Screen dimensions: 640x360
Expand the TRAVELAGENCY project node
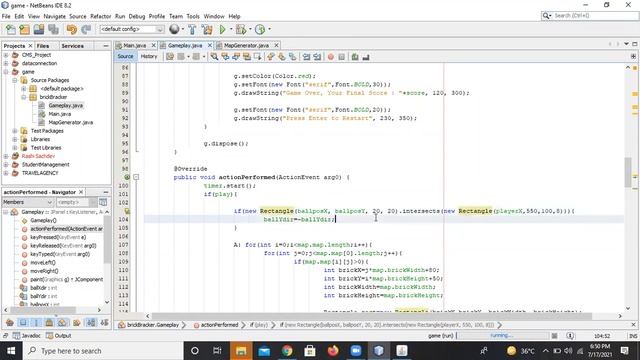click(6, 173)
